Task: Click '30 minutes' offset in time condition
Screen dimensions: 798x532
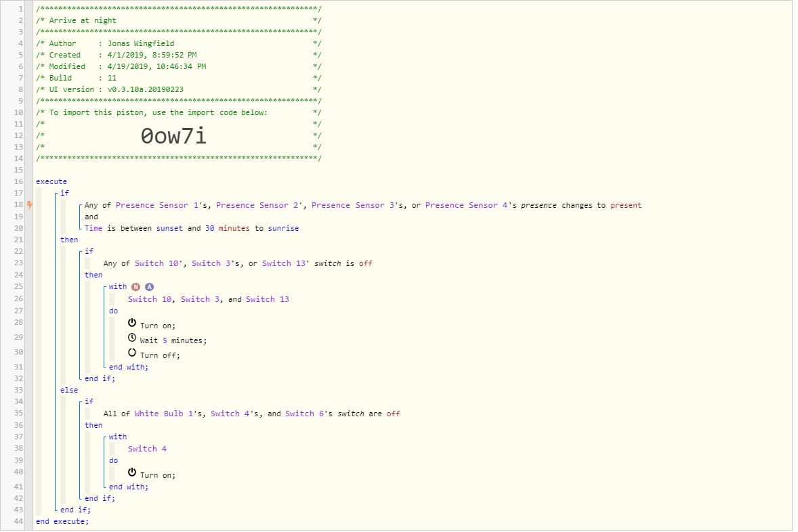Action: tap(228, 228)
